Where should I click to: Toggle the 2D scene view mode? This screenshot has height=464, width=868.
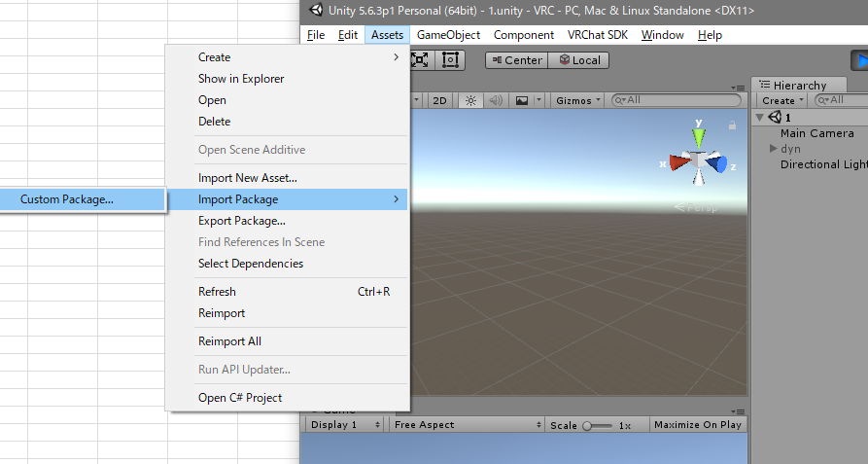[439, 100]
